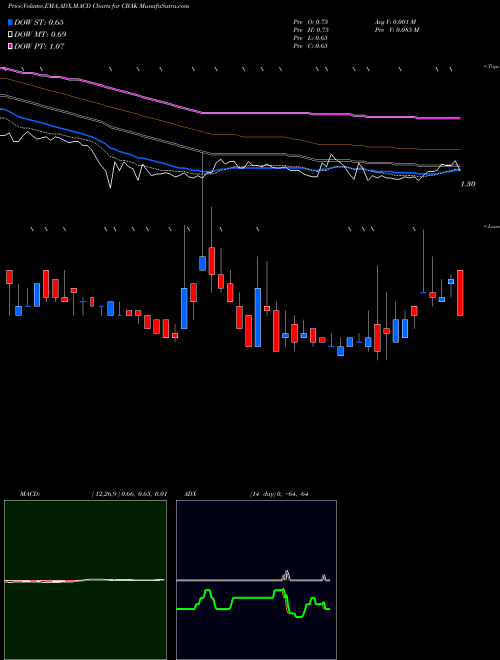Select the 'DOW MT: 0.69' legend label
Screen dimensions: 500x660
click(40, 35)
